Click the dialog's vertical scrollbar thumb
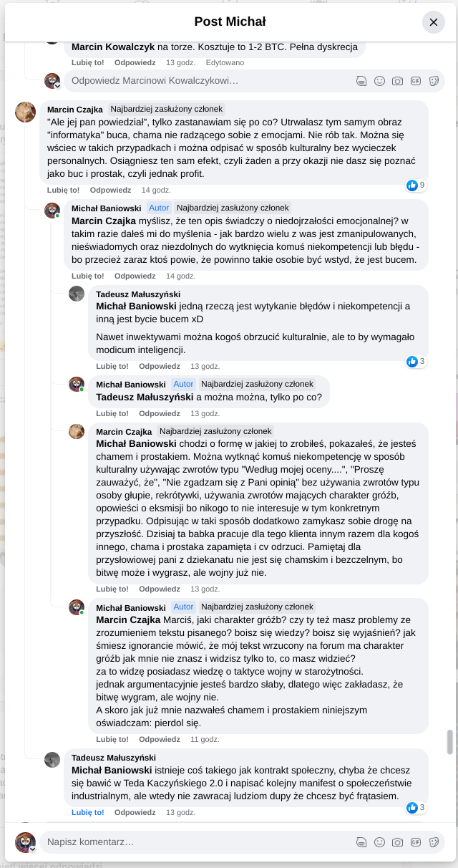Screen dimensions: 458x868 pos(450,742)
